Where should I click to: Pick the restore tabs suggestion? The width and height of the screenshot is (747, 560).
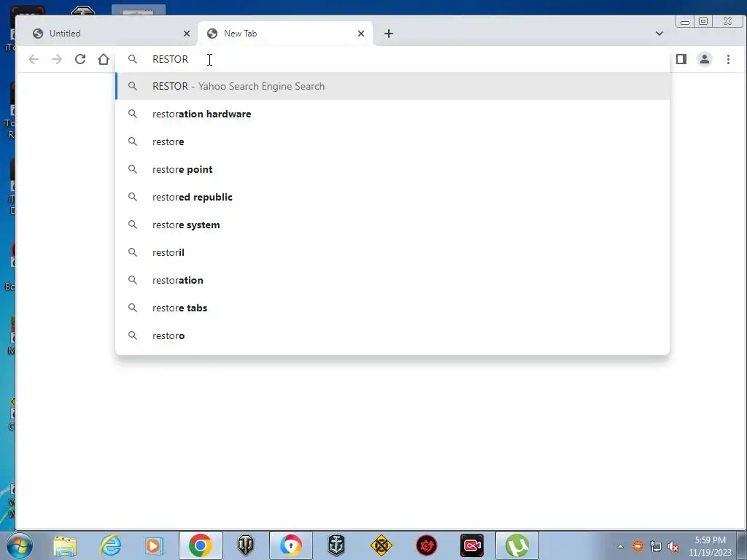[392, 308]
